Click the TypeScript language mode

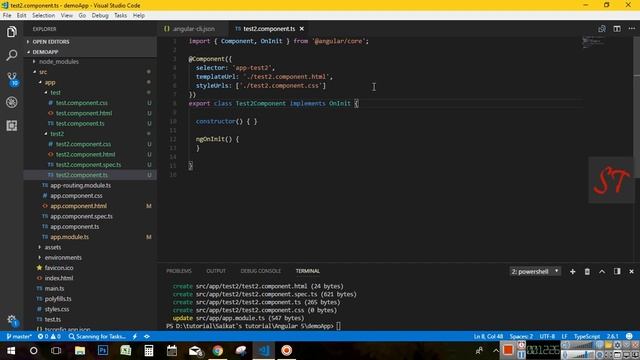tap(587, 336)
